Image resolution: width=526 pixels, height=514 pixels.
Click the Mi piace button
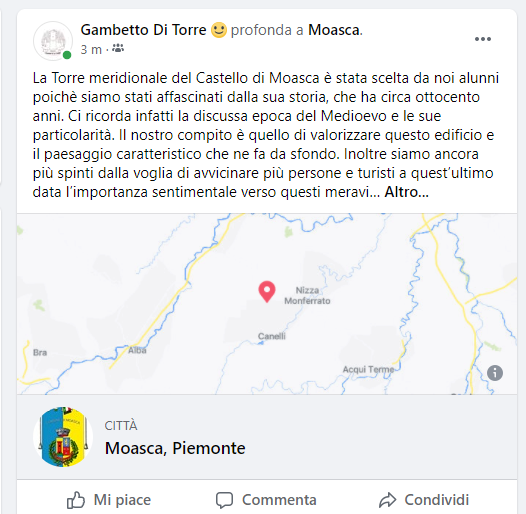tap(109, 500)
